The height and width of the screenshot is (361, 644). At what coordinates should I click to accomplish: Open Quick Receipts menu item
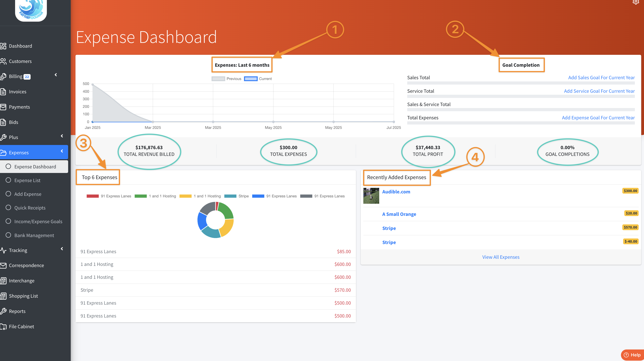[30, 208]
